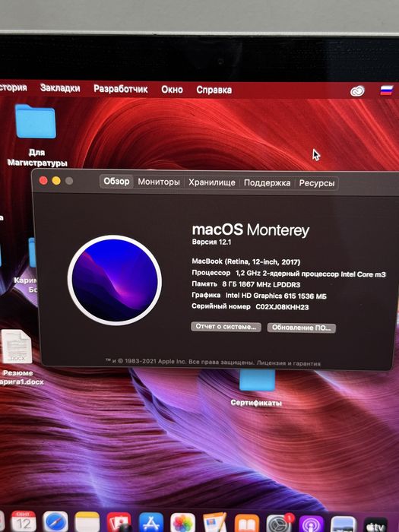The image size is (399, 532).
Task: Launch Safari from the Dock
Action: pyautogui.click(x=55, y=522)
